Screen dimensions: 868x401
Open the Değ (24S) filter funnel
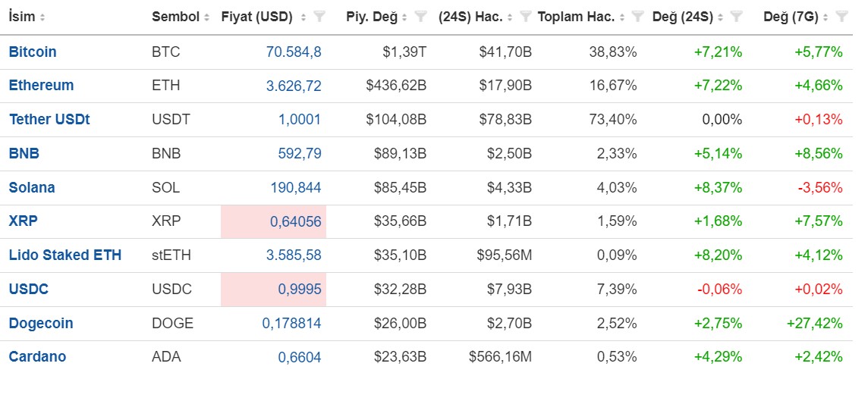point(736,17)
